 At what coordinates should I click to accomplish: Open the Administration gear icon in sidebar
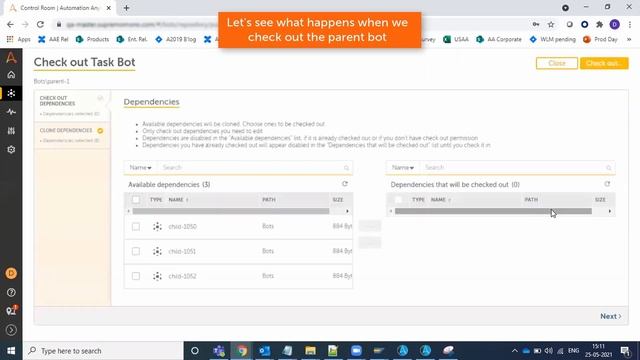11,149
